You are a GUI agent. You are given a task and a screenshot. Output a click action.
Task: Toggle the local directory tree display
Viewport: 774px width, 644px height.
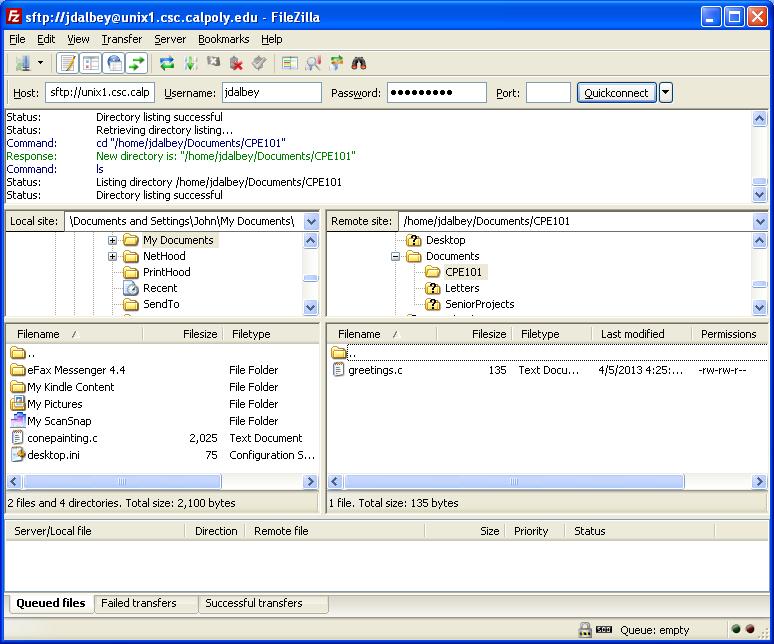click(91, 63)
